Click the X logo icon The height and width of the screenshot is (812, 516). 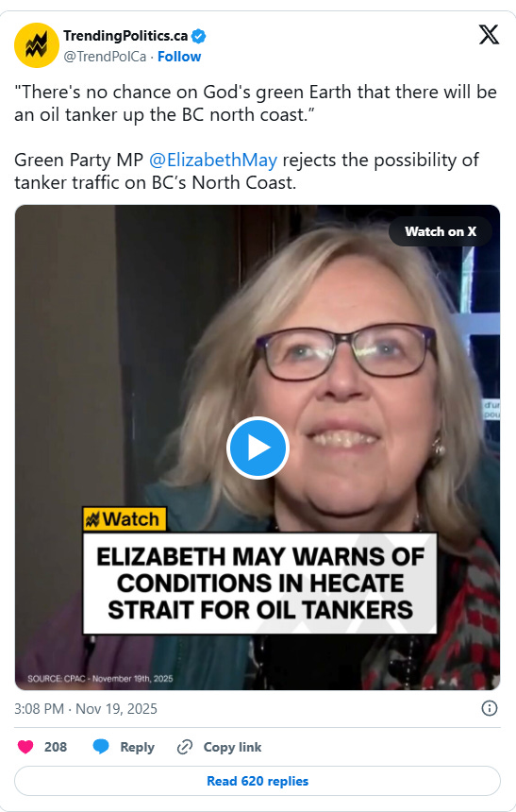point(489,35)
